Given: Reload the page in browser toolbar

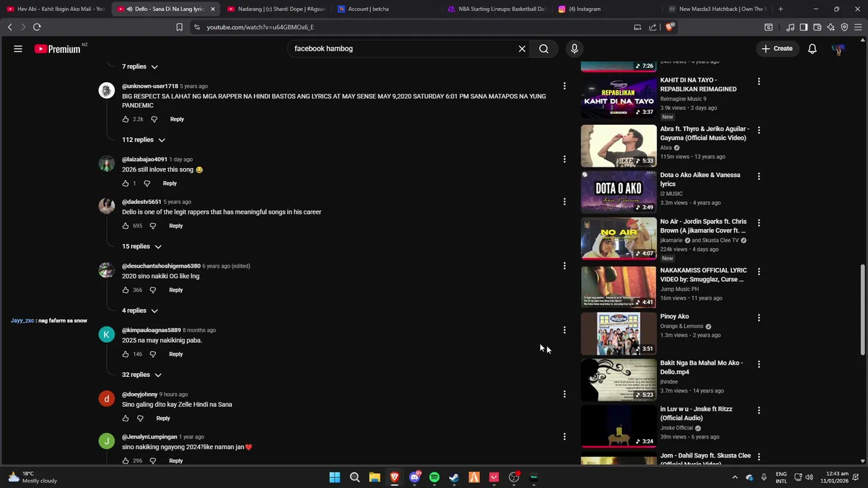Looking at the screenshot, I should [x=37, y=27].
